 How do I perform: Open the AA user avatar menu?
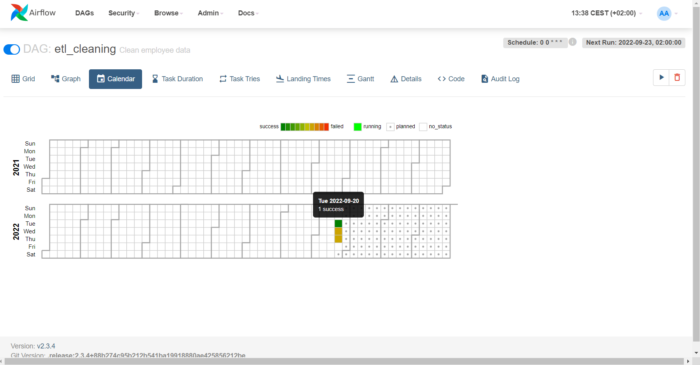click(667, 13)
